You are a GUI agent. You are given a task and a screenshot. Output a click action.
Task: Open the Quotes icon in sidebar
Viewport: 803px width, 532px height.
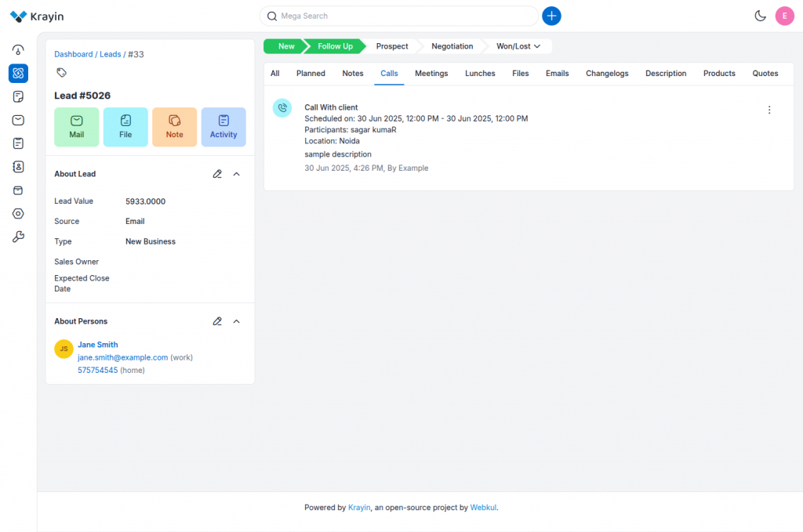tap(18, 96)
